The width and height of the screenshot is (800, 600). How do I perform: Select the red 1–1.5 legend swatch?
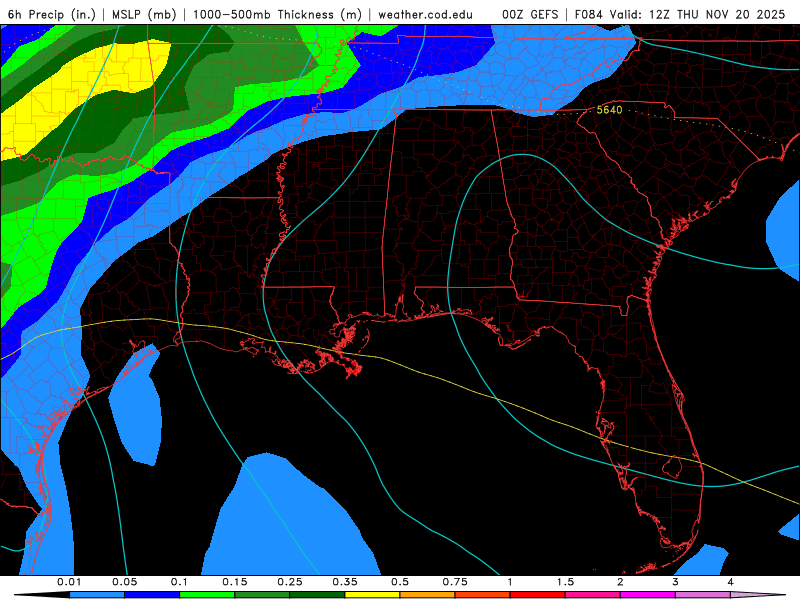(x=538, y=595)
